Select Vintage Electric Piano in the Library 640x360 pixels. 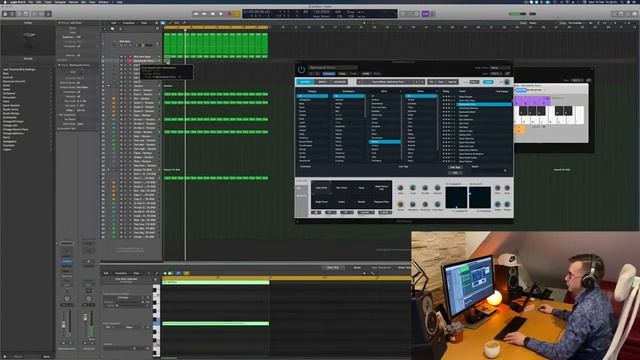click(x=16, y=129)
